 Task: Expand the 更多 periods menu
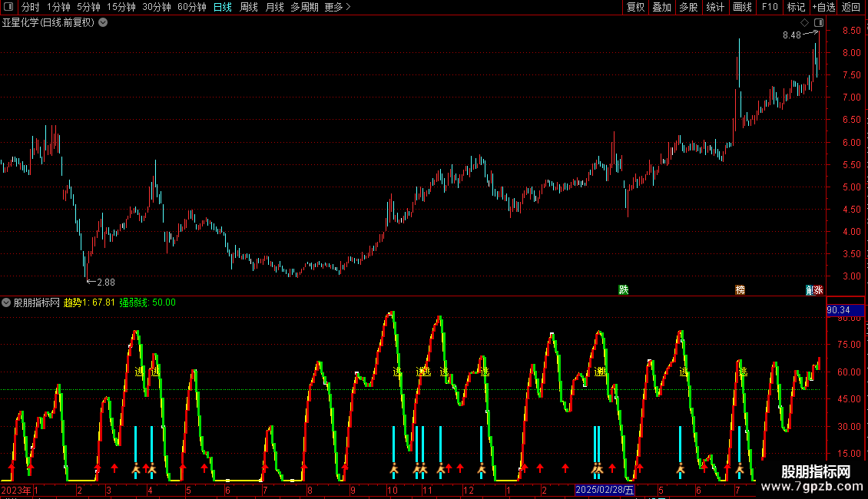point(337,7)
